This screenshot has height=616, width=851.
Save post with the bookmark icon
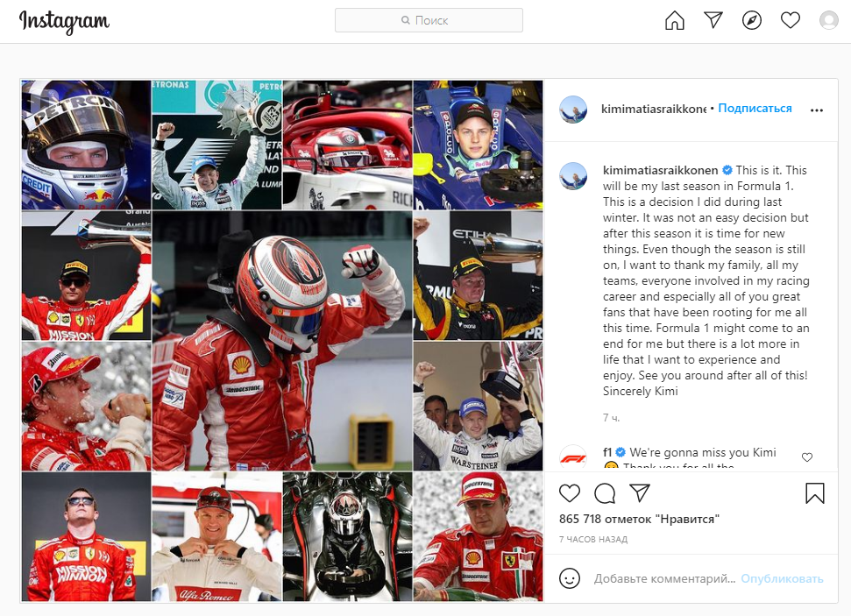point(815,493)
